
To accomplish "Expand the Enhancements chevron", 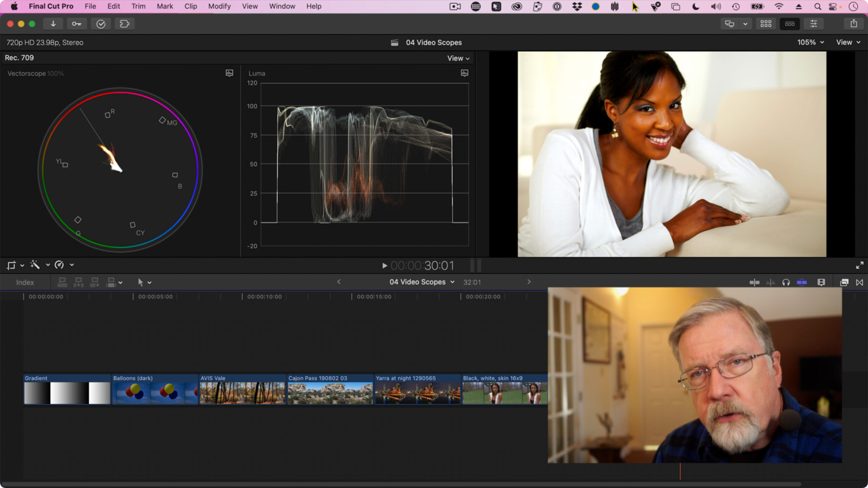I will pyautogui.click(x=48, y=265).
